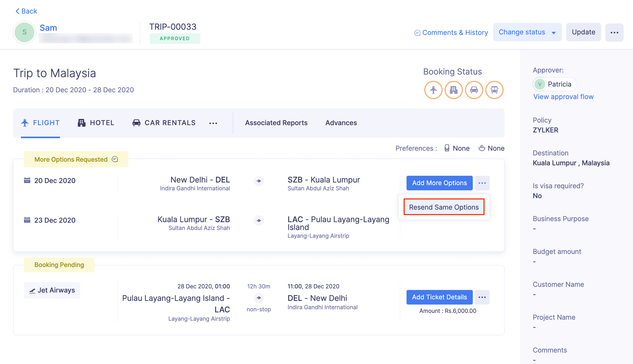The image size is (633, 364).
Task: Click the hotel booking status icon
Action: coord(453,90)
